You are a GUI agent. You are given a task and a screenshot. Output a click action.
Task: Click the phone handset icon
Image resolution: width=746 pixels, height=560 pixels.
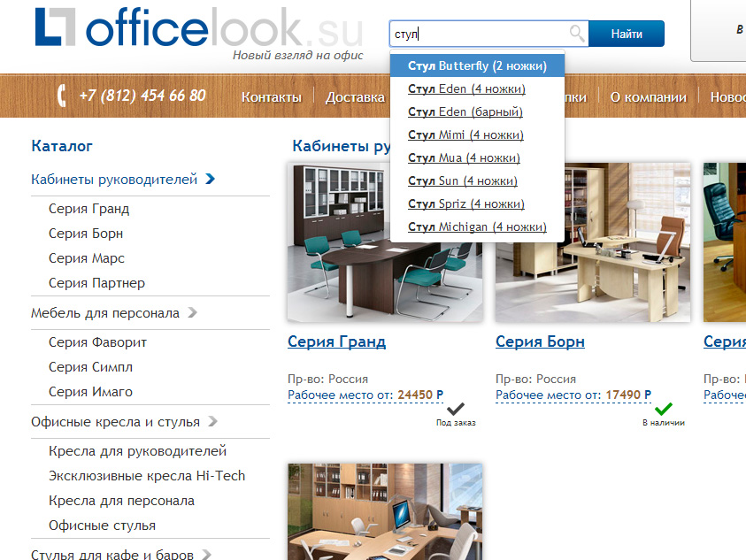coord(62,96)
